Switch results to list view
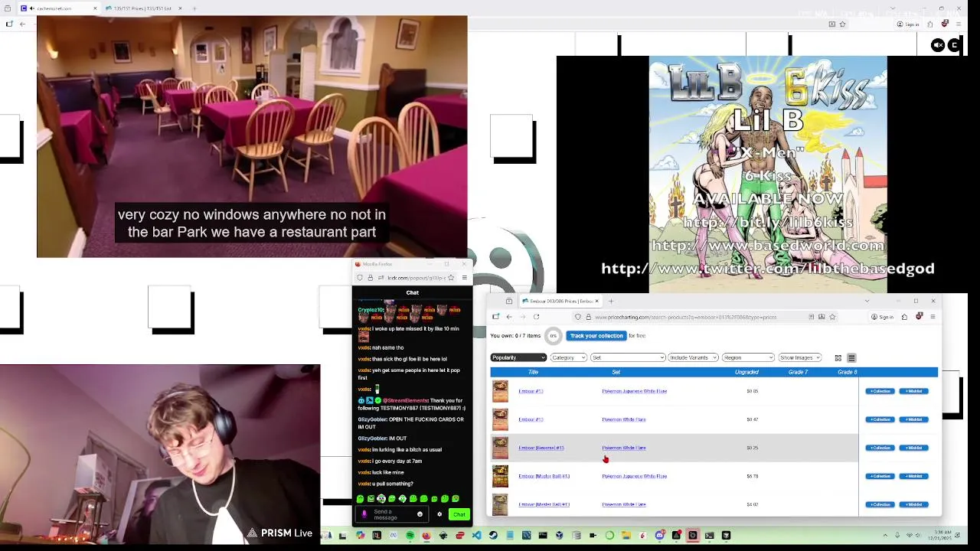Screen dimensions: 980x551 [851, 357]
